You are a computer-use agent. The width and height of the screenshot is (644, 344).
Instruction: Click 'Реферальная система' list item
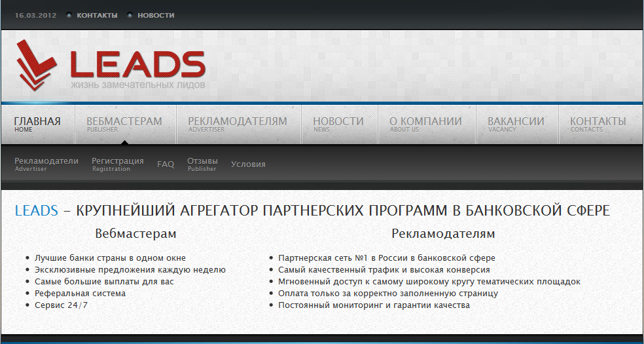point(80,294)
